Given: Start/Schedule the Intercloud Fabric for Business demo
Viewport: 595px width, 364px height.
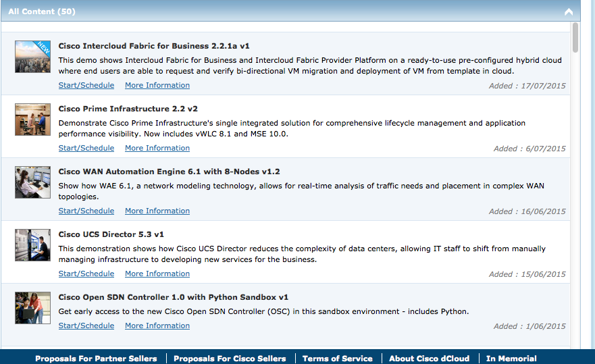Looking at the screenshot, I should click(x=86, y=86).
